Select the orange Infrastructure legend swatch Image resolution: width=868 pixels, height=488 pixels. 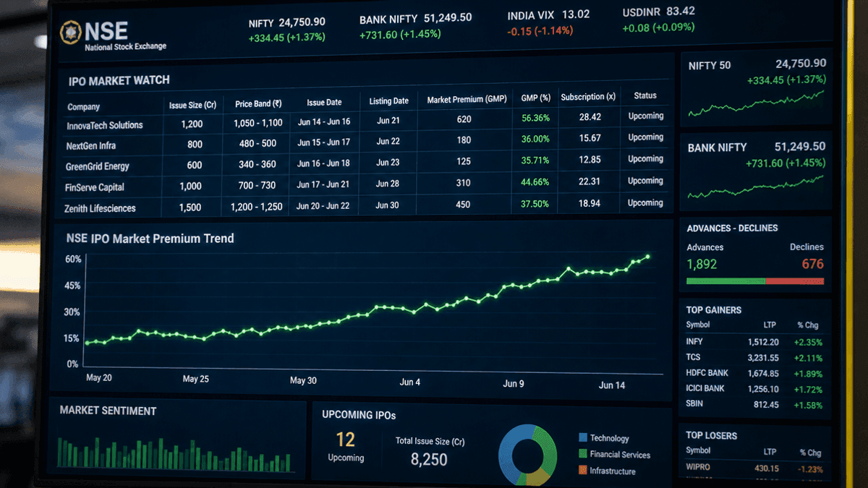click(583, 471)
